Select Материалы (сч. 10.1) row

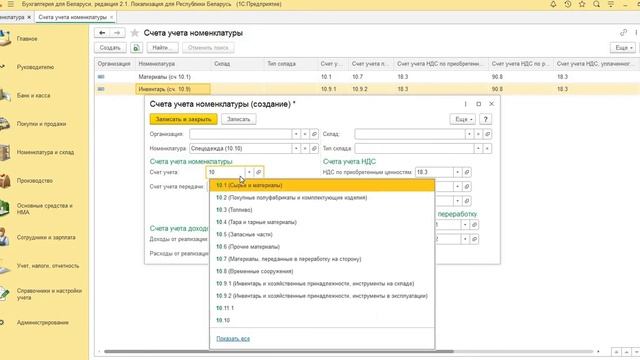tap(367, 77)
